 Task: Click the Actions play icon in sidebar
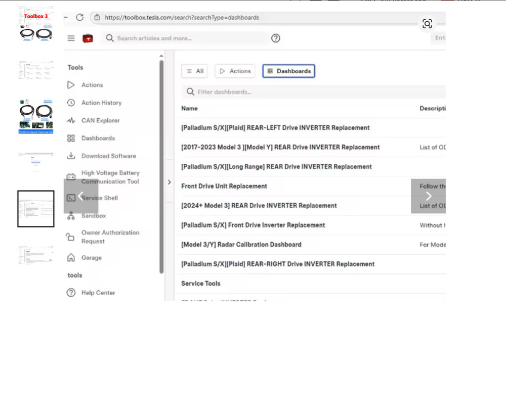71,85
